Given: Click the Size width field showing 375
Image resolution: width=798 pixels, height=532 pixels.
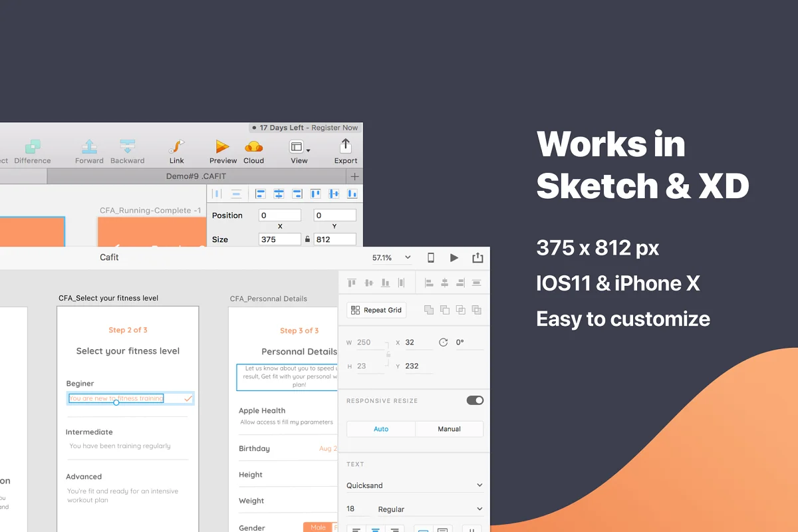Looking at the screenshot, I should click(x=280, y=239).
